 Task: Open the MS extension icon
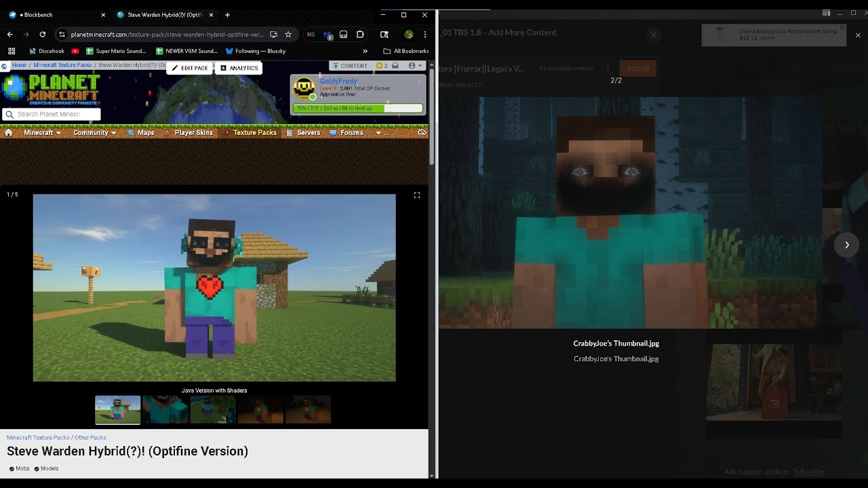[311, 35]
